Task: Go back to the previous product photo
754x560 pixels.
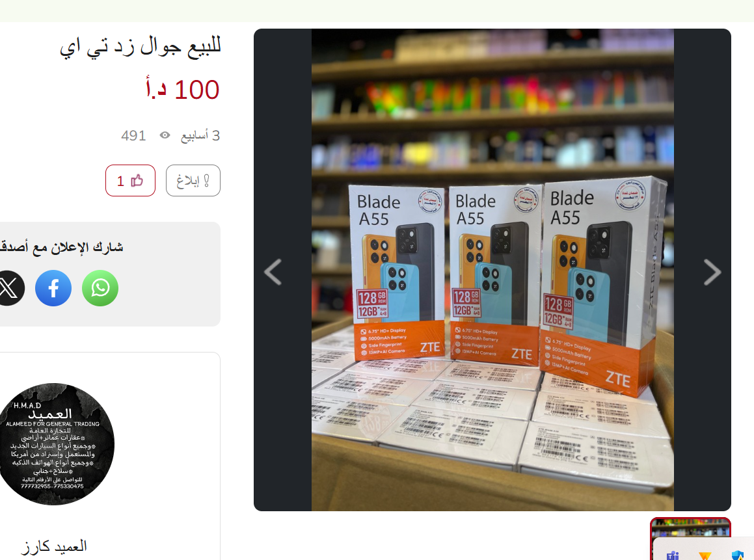Action: [273, 272]
